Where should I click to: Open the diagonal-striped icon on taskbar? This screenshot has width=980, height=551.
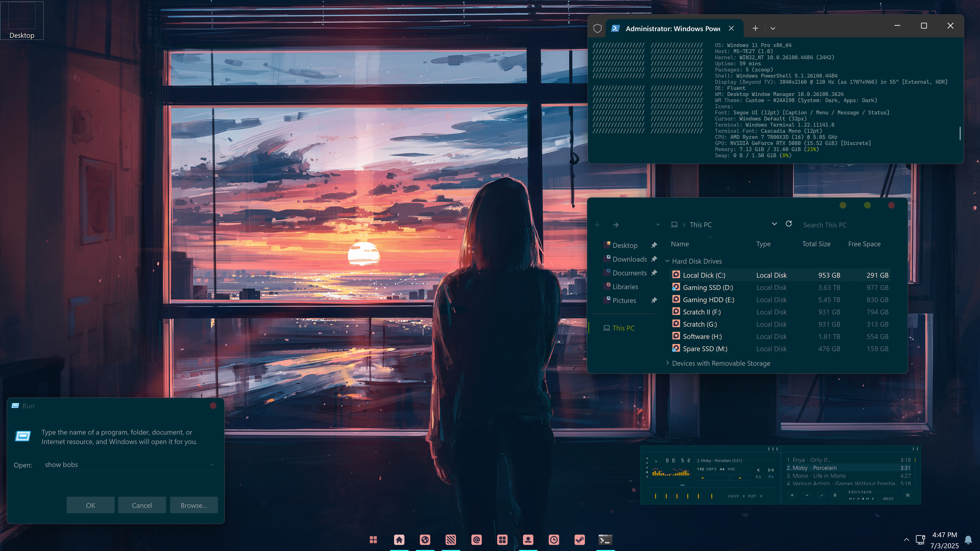pos(451,540)
